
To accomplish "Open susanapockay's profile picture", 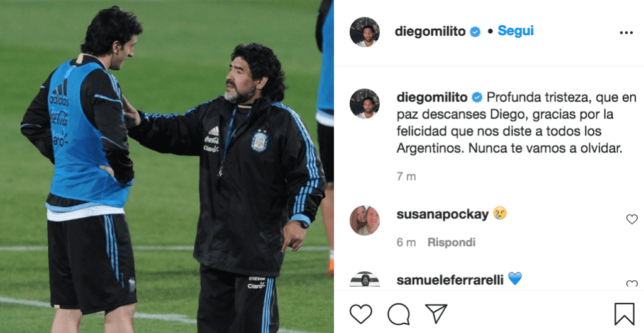I will click(364, 220).
